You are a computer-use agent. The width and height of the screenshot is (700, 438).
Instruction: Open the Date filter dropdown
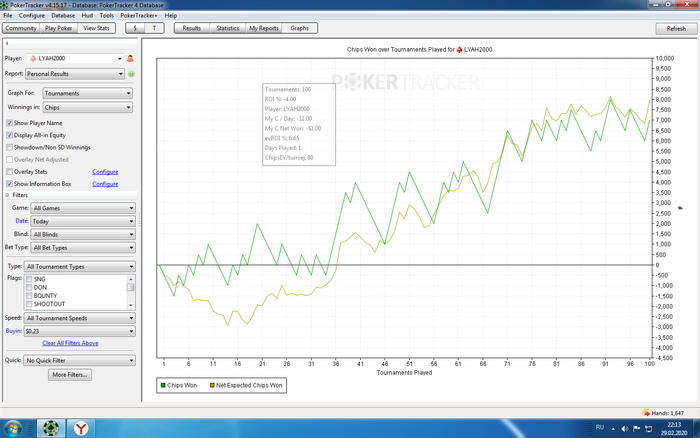[x=83, y=221]
